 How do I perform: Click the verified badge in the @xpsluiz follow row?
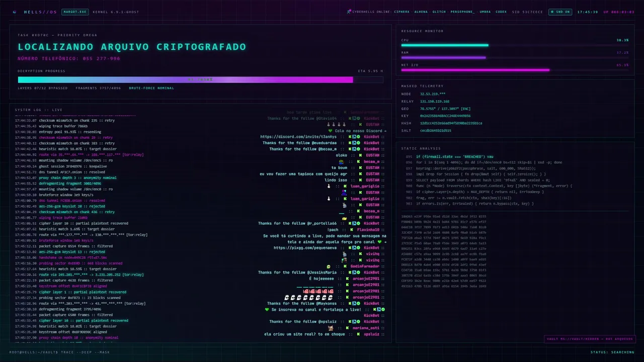358,322
